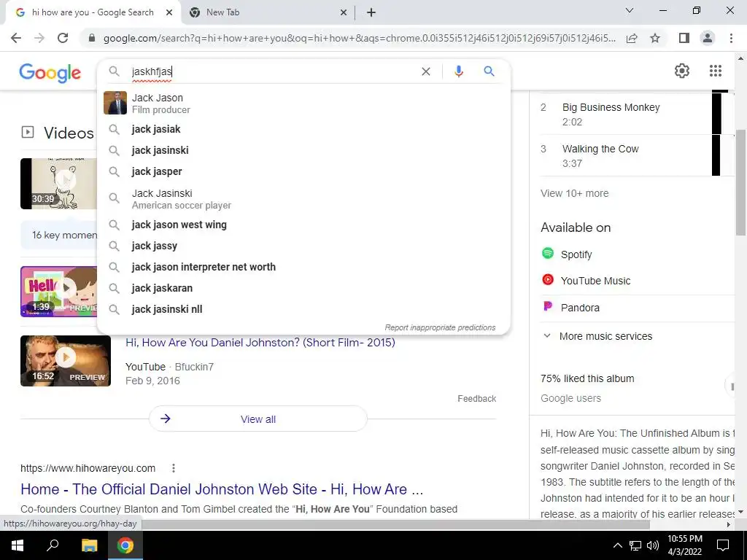747x560 pixels.
Task: Open the taskbar clock and date
Action: [x=684, y=545]
